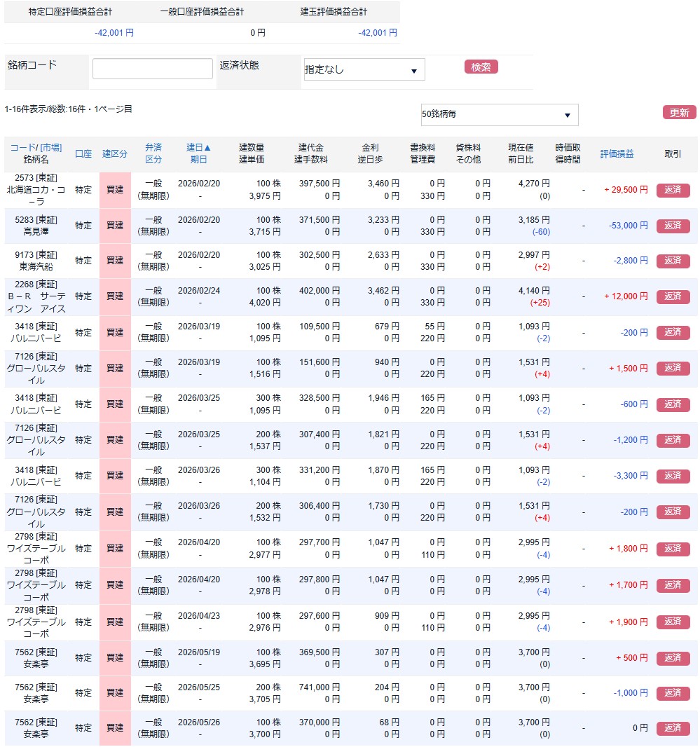Click 返済 for 7562 dated 2026/05/26
The height and width of the screenshot is (747, 700).
pos(673,728)
